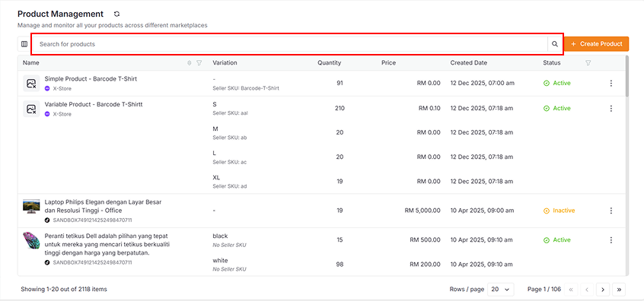Click Seller SKU: Barcode-T-Shirt text
The height and width of the screenshot is (301, 644).
coord(246,88)
